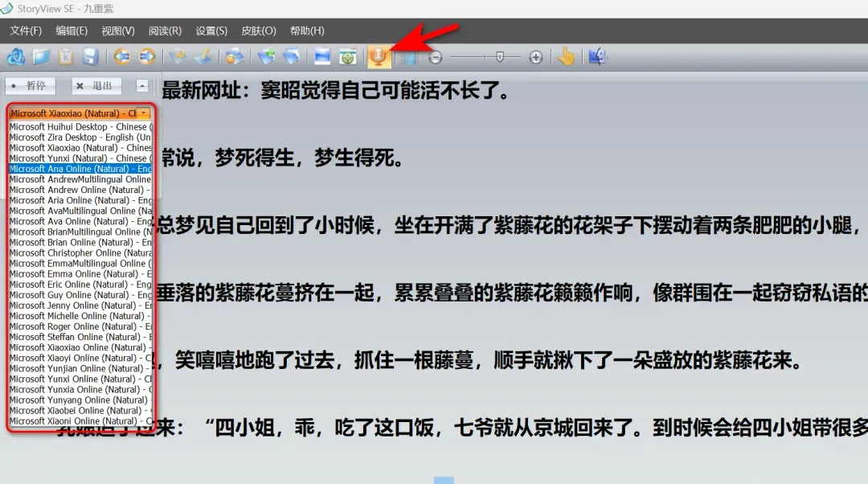Open the 帮助(H) menu
868x484 pixels.
(307, 31)
